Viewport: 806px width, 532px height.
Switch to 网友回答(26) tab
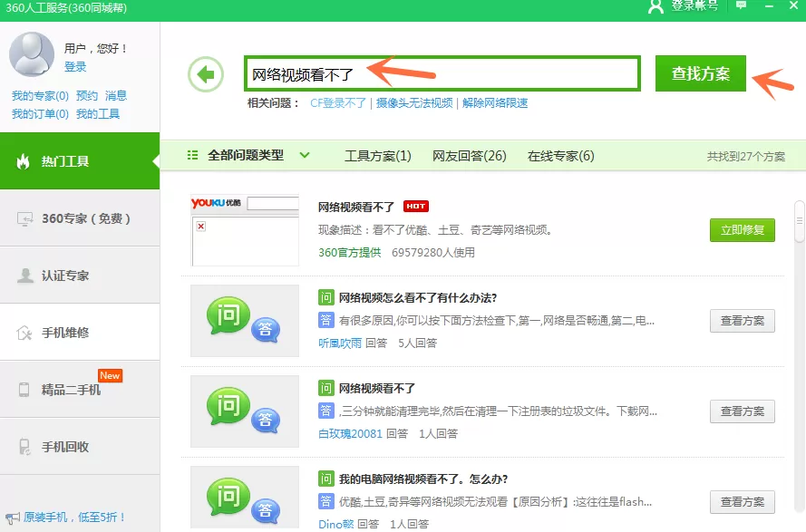[x=470, y=156]
